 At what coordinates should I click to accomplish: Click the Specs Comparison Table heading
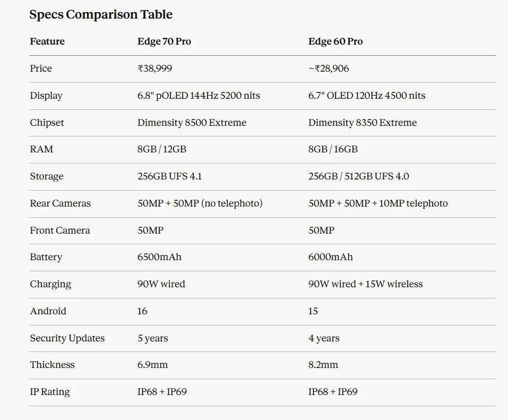click(x=101, y=14)
